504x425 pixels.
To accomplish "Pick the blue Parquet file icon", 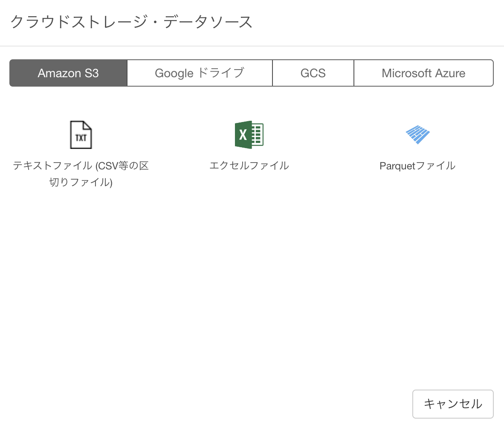I will 417,135.
